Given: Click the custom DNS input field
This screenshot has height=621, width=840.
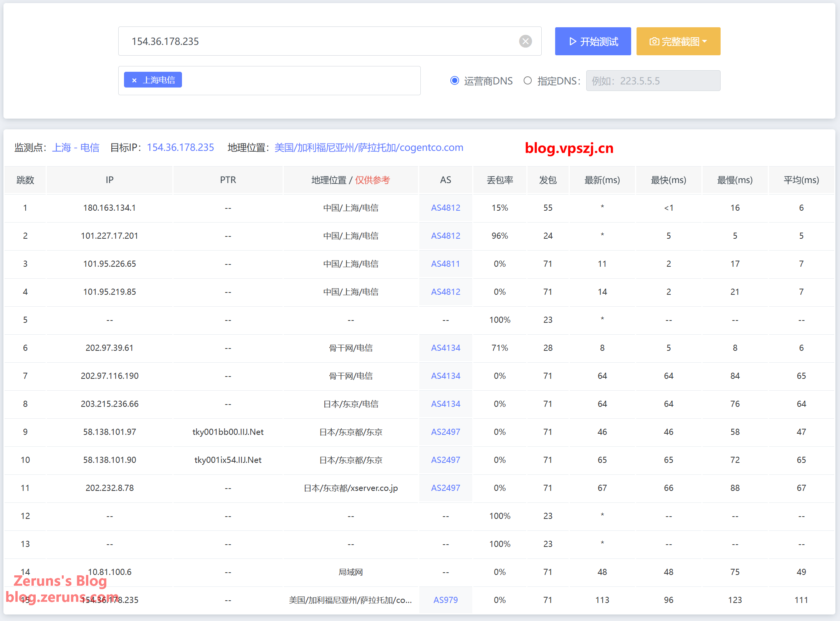Looking at the screenshot, I should (x=653, y=81).
